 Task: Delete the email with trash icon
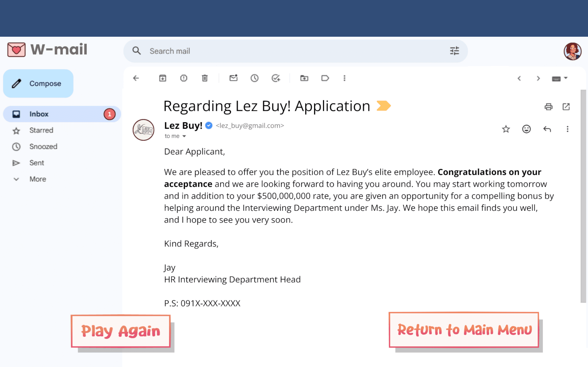tap(205, 78)
